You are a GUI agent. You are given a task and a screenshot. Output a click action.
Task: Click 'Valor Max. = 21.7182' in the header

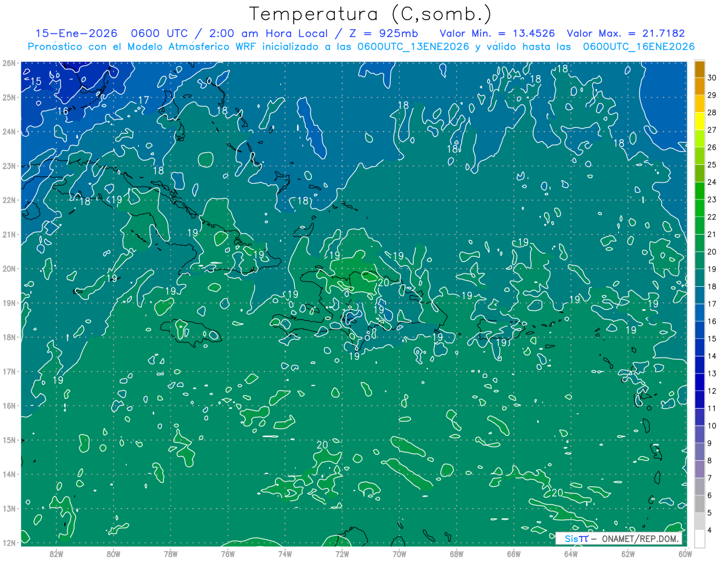[x=625, y=33]
